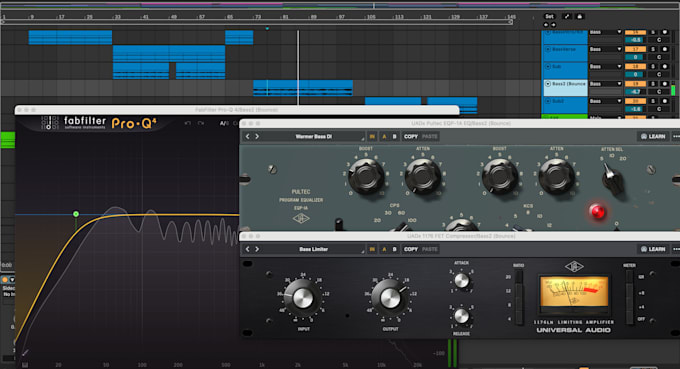Go to previous preset in Pultec EQP-1A

click(x=248, y=137)
